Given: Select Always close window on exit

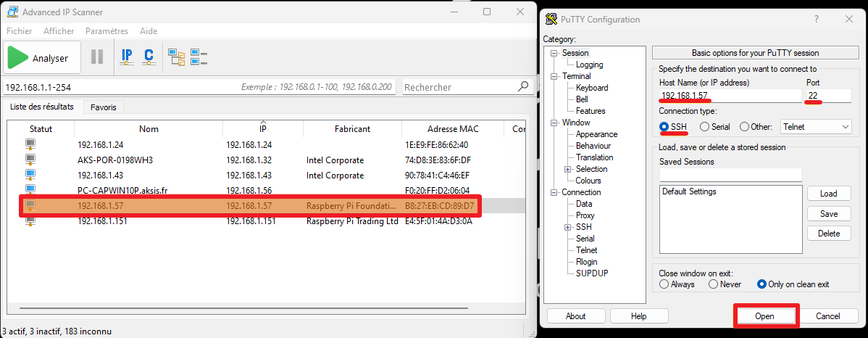Looking at the screenshot, I should coord(677,284).
